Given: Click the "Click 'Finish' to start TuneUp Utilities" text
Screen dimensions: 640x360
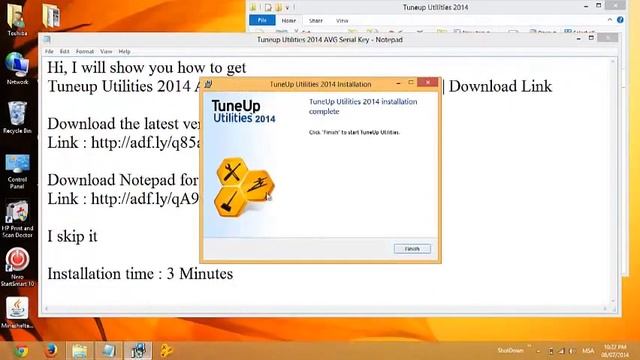Looking at the screenshot, I should click(354, 132).
